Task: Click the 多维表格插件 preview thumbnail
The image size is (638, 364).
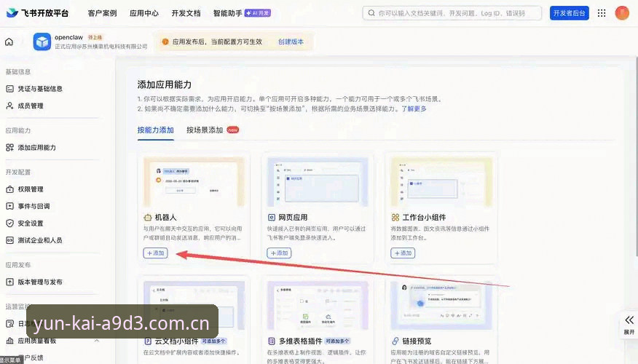Action: coord(318,306)
